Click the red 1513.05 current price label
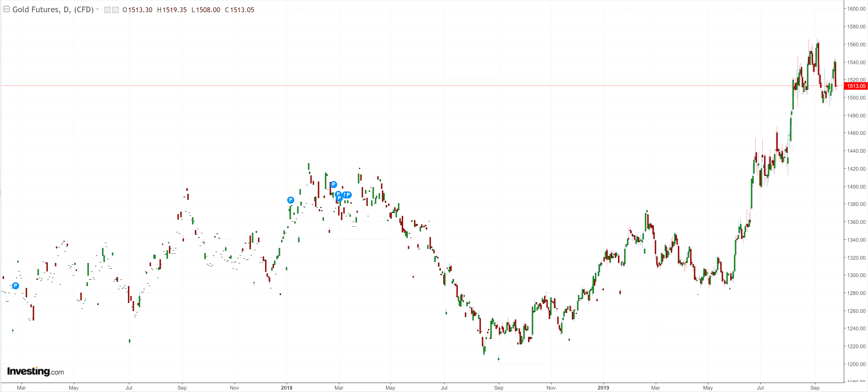Image resolution: width=868 pixels, height=392 pixels. pos(856,86)
